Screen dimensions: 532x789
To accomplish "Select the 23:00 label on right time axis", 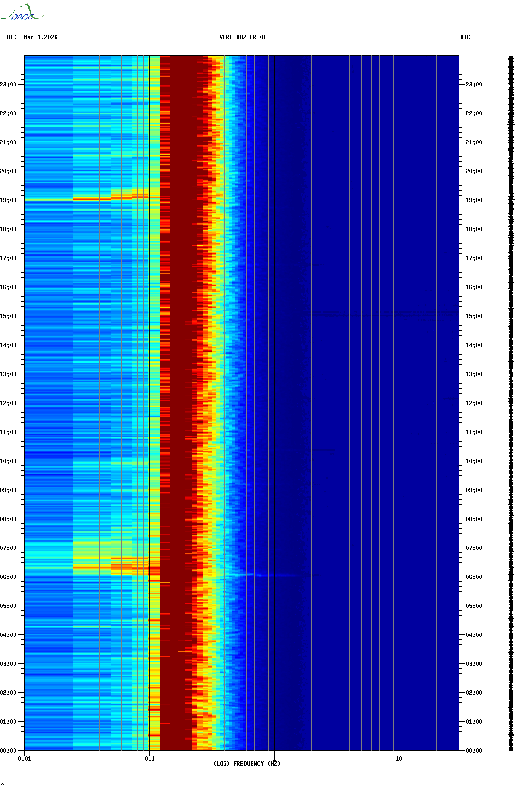I will coord(474,85).
